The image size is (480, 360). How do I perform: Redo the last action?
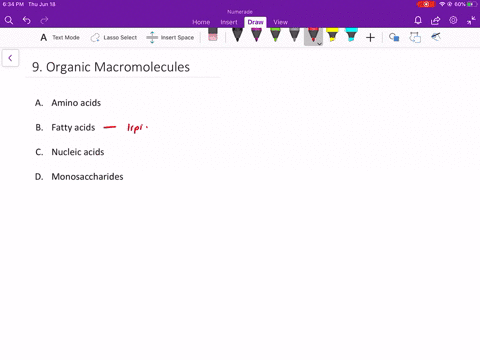44,21
